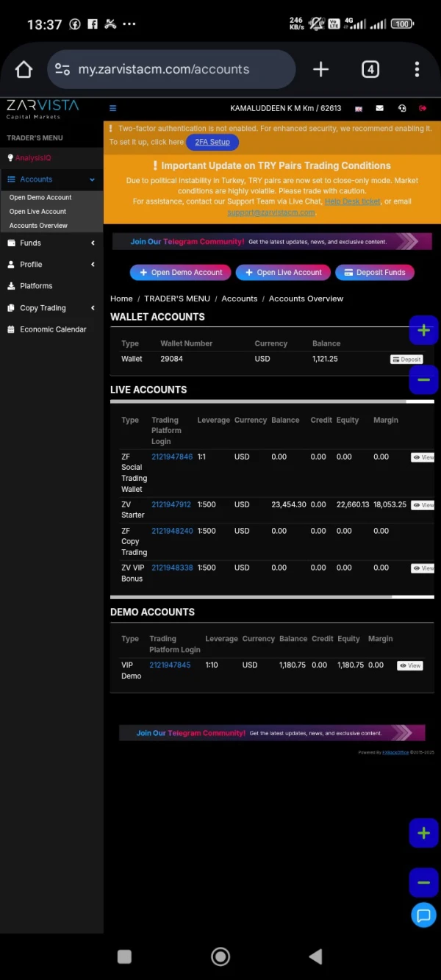This screenshot has width=441, height=980.
Task: Click the Telegram Community banner near page footer
Action: (272, 733)
